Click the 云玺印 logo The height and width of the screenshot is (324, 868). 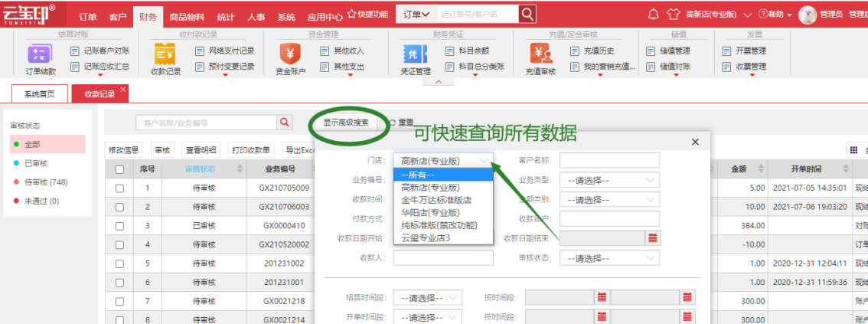pyautogui.click(x=30, y=15)
